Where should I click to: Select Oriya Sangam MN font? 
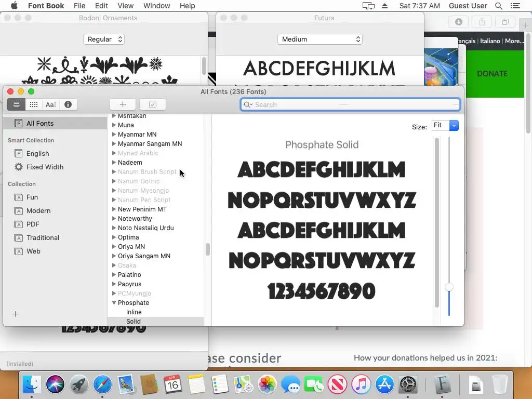[144, 256]
